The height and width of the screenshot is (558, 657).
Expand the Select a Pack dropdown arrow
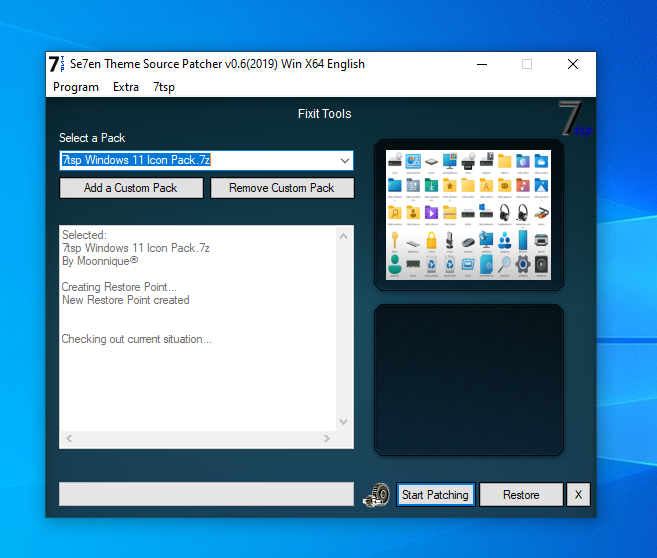[344, 160]
